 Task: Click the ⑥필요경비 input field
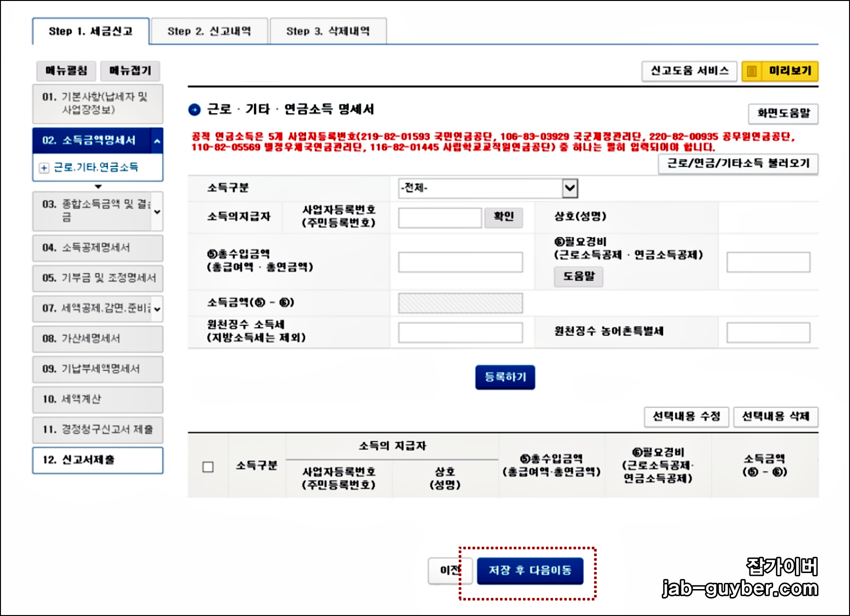[768, 262]
